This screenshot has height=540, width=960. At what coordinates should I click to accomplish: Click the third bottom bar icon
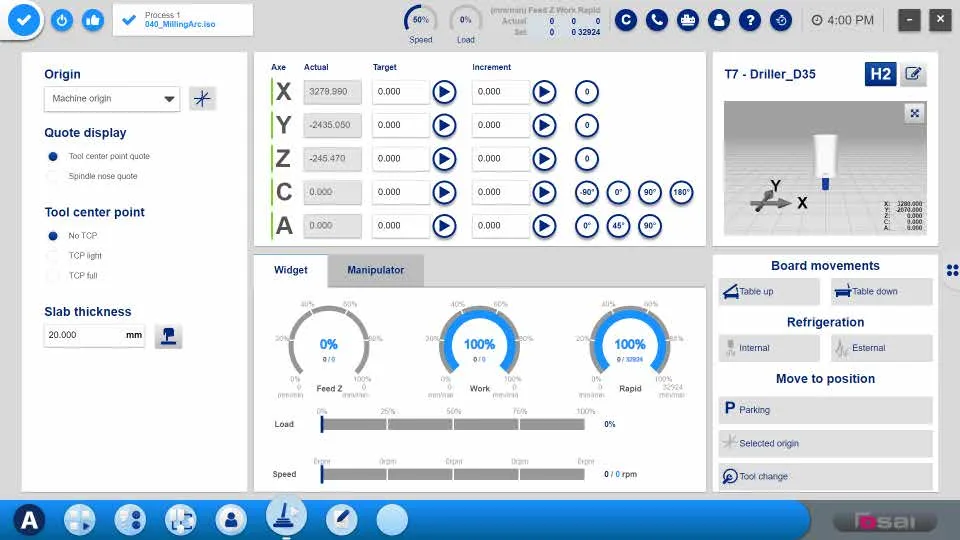[130, 520]
